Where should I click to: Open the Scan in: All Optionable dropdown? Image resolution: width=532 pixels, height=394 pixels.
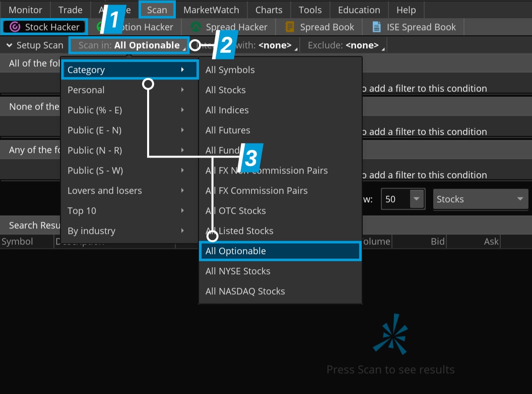click(x=129, y=45)
